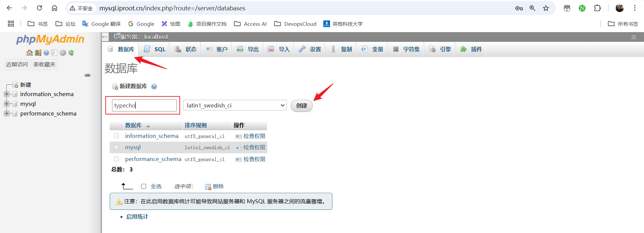Click the typecho database name field
The width and height of the screenshot is (644, 233).
click(x=144, y=105)
